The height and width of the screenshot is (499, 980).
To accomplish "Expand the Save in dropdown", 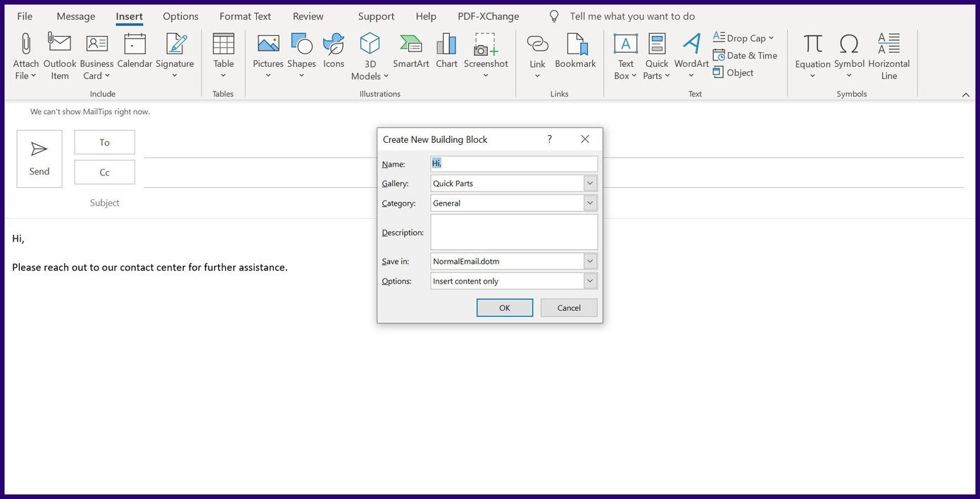I will (590, 261).
